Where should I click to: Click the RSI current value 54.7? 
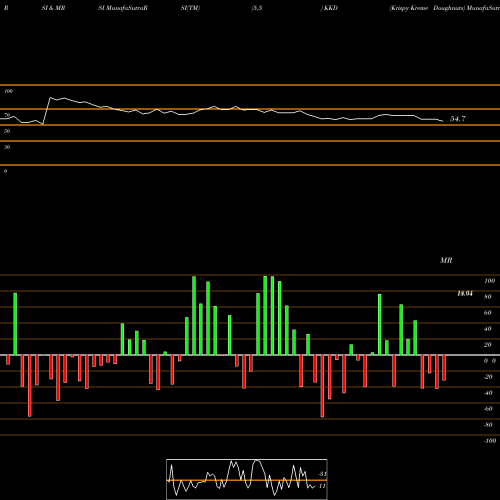pos(458,119)
